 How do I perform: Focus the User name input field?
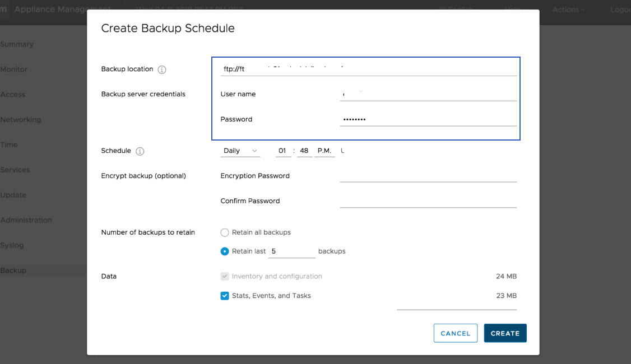(x=428, y=94)
